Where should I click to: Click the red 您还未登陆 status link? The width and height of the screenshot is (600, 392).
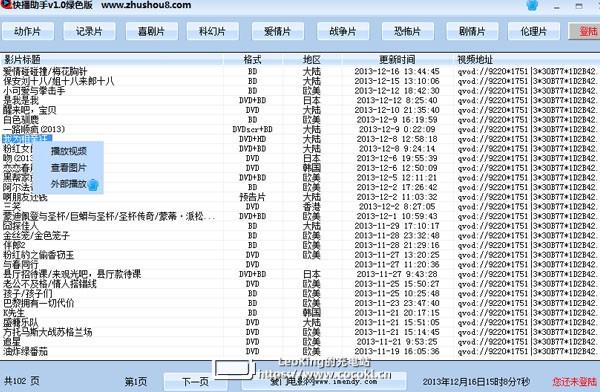[x=575, y=382]
